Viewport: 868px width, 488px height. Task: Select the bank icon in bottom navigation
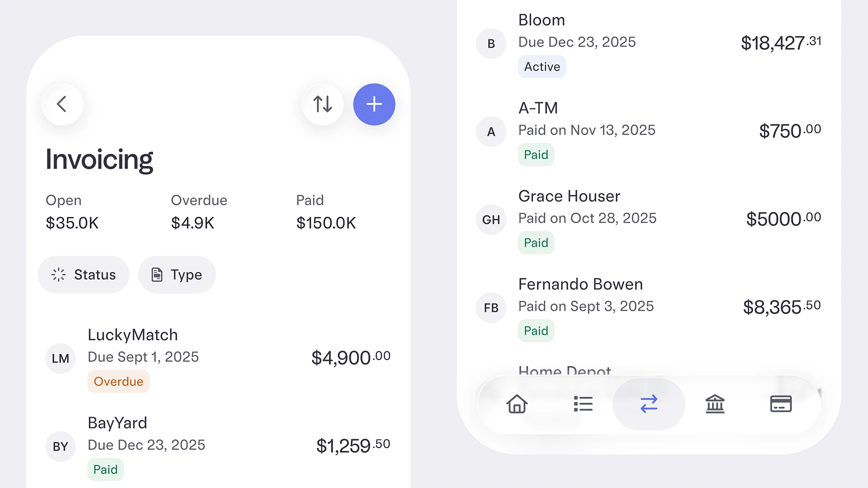point(714,404)
